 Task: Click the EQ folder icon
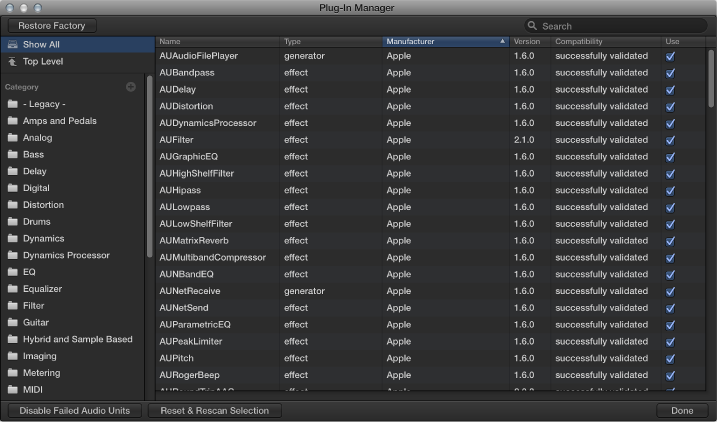point(13,272)
